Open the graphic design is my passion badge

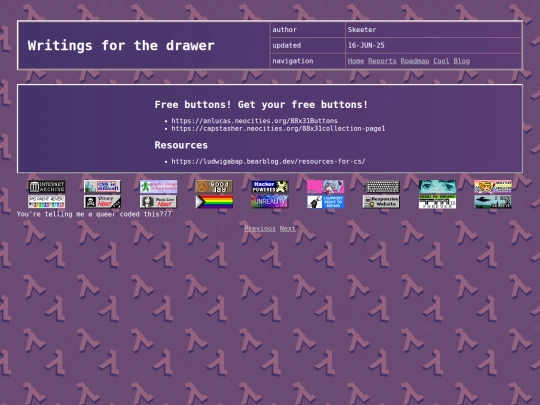point(158,187)
